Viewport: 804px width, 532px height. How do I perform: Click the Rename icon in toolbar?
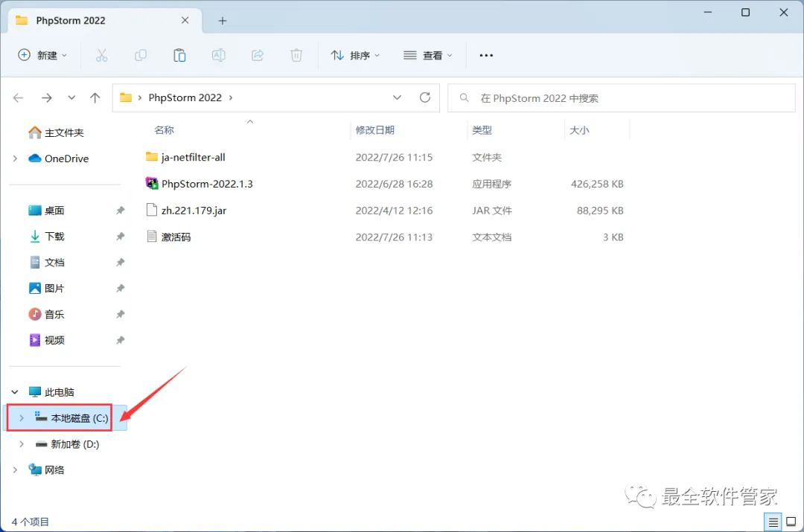218,55
